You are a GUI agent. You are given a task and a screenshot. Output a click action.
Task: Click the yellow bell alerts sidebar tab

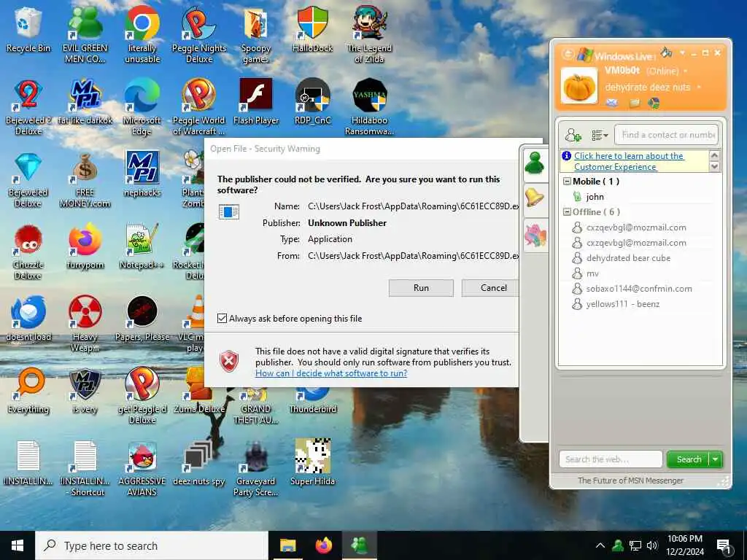click(x=535, y=198)
